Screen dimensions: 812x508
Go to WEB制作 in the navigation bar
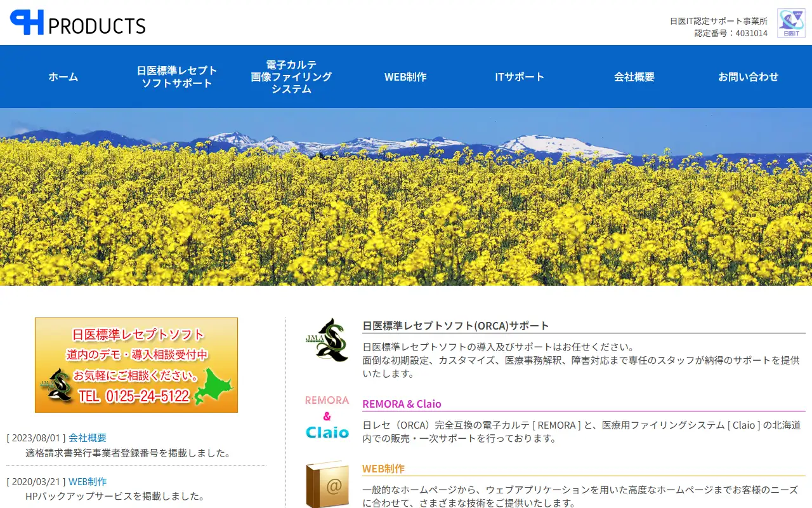[x=405, y=77]
